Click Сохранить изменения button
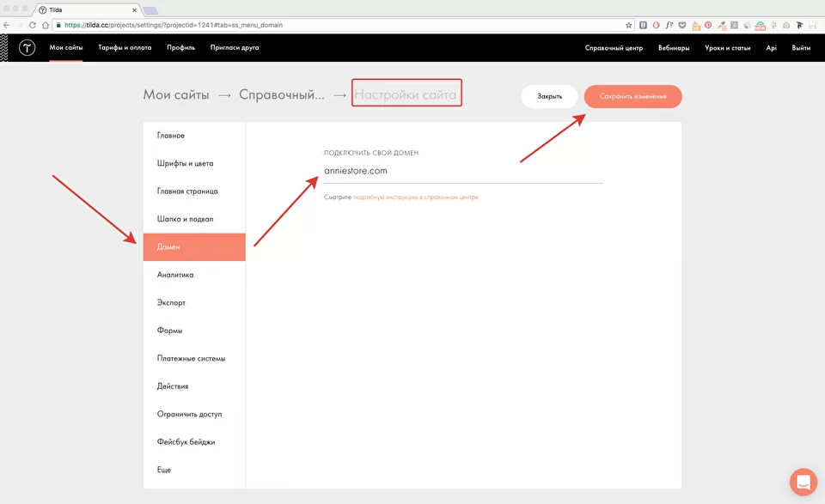This screenshot has width=825, height=504. coord(633,97)
